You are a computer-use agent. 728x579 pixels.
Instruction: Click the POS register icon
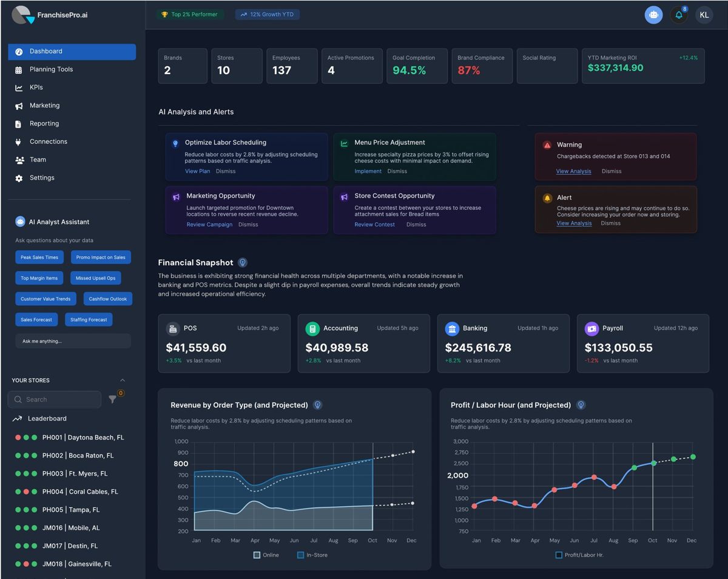point(173,328)
